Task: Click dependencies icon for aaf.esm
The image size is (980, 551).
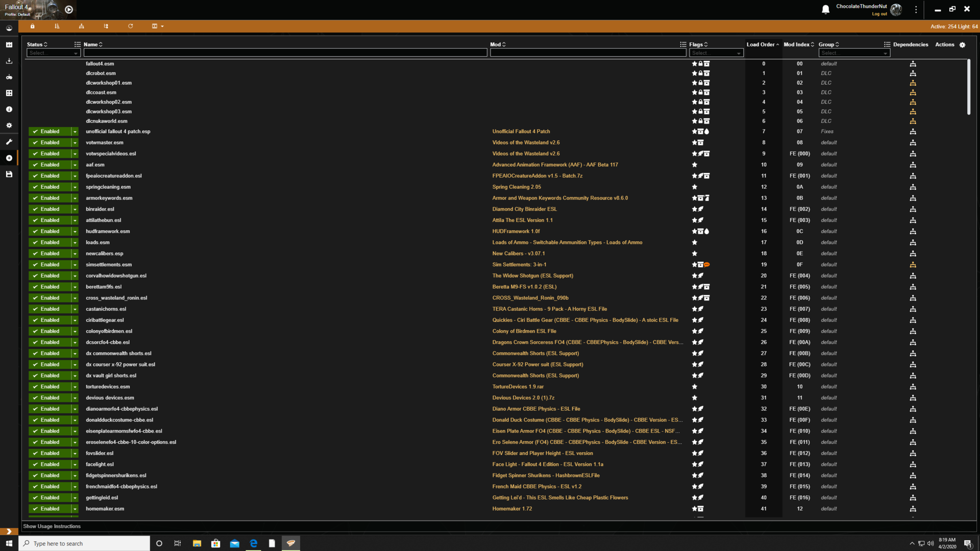Action: [913, 165]
